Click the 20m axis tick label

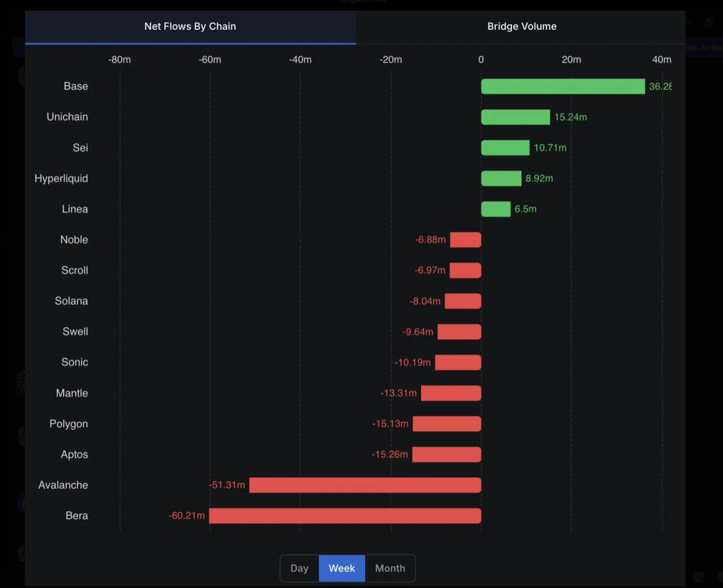pyautogui.click(x=571, y=60)
